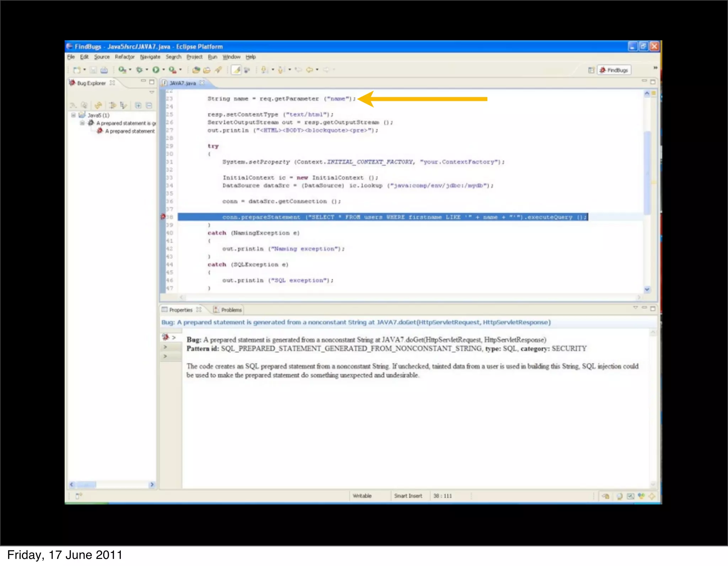Image resolution: width=728 pixels, height=566 pixels.
Task: Collapse the Java5 (1) tree node
Action: 73,115
